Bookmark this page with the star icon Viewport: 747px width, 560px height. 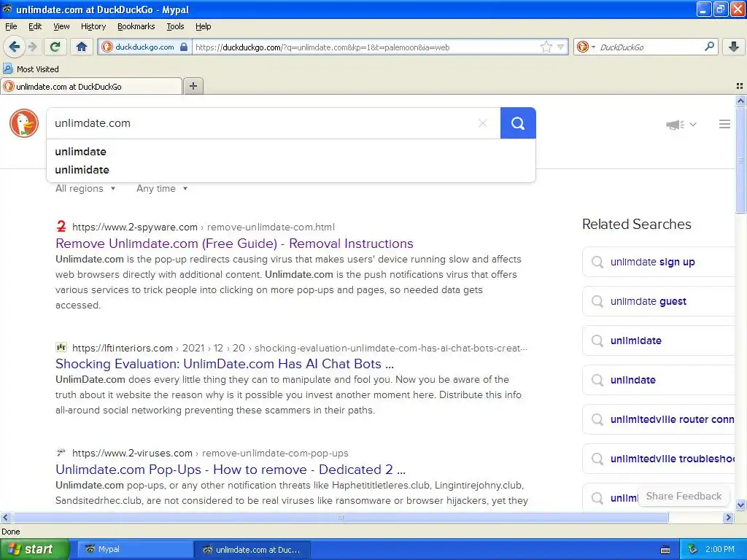pyautogui.click(x=546, y=47)
